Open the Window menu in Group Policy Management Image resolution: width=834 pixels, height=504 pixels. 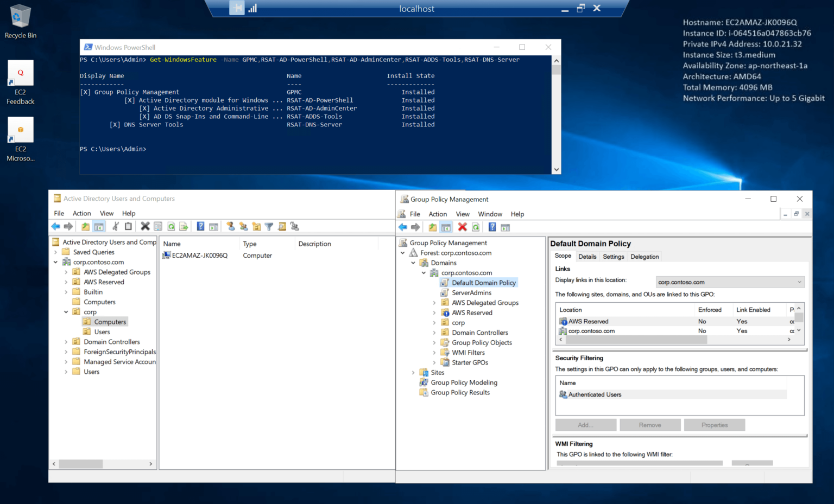click(x=490, y=214)
